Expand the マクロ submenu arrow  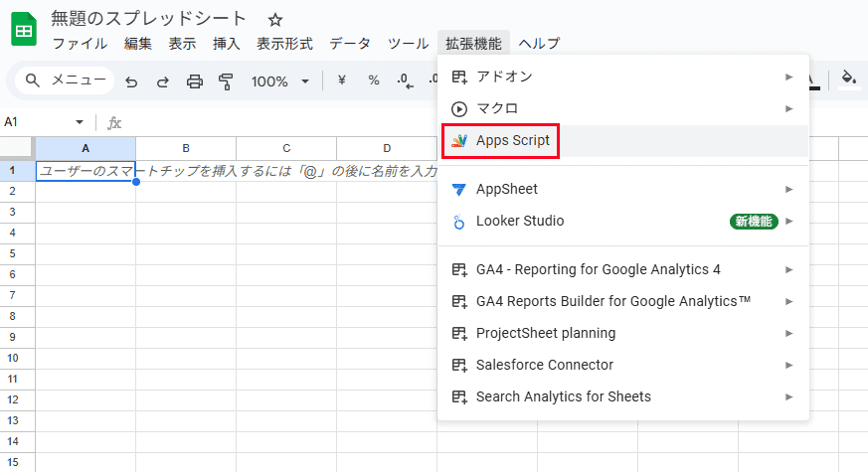tap(789, 109)
